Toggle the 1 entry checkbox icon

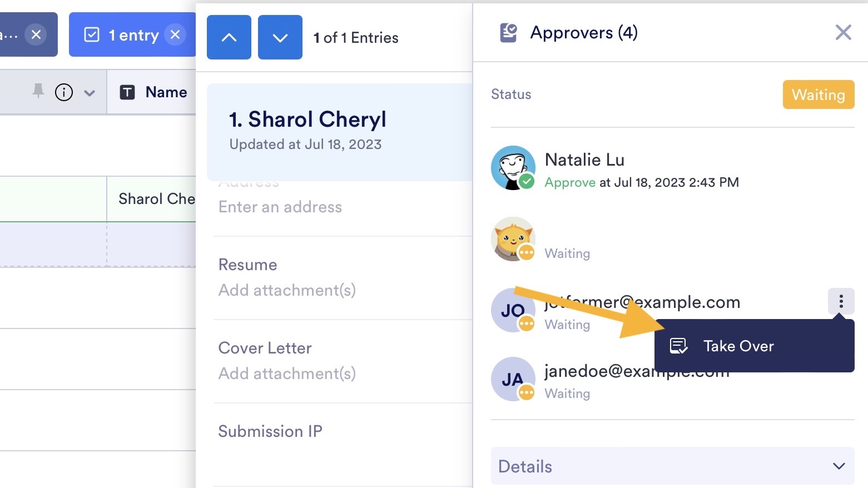[x=92, y=35]
